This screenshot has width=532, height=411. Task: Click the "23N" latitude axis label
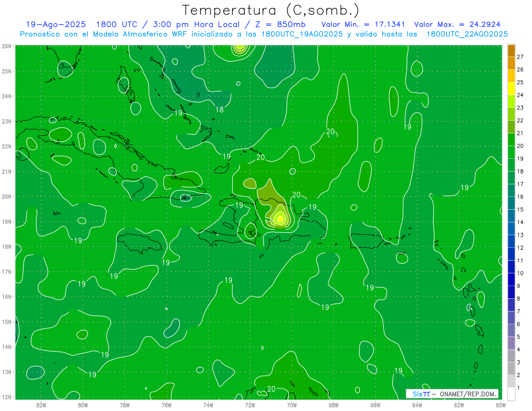point(6,121)
